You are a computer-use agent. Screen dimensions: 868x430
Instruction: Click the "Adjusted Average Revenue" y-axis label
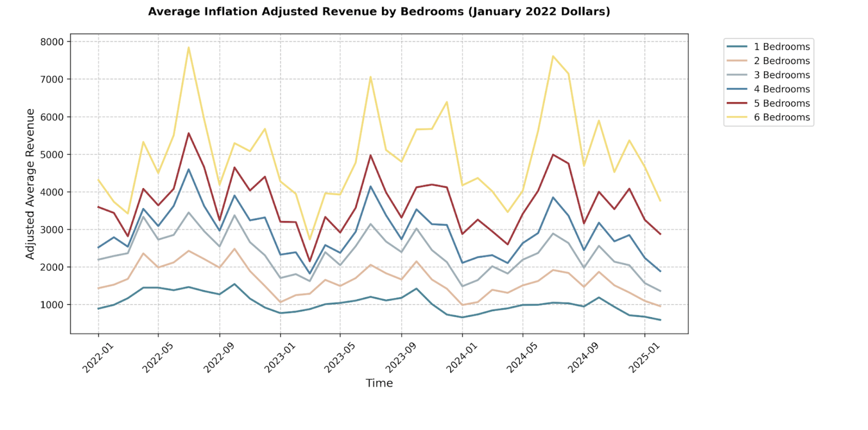[x=30, y=184]
